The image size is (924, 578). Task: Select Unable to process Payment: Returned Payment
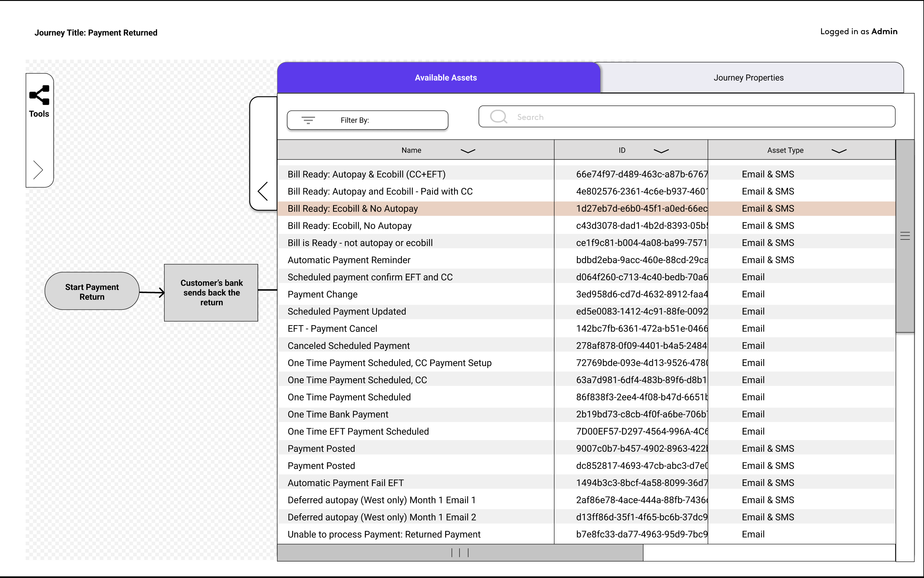click(586, 535)
